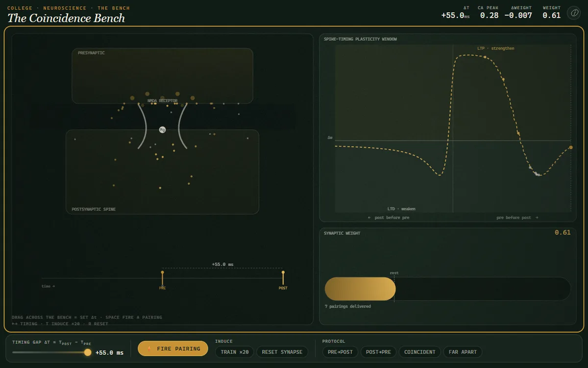
Task: Click the ΔWEIGHT value −0.007
Action: tap(518, 15)
